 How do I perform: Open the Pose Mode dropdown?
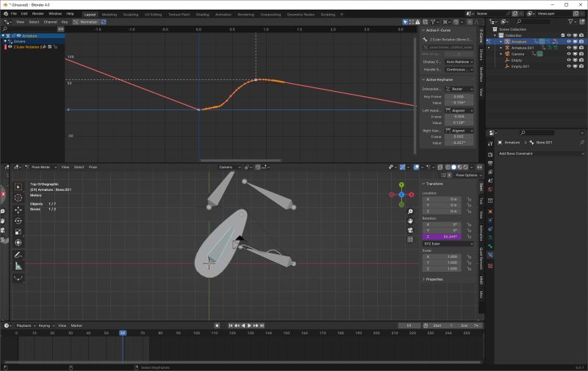point(41,168)
